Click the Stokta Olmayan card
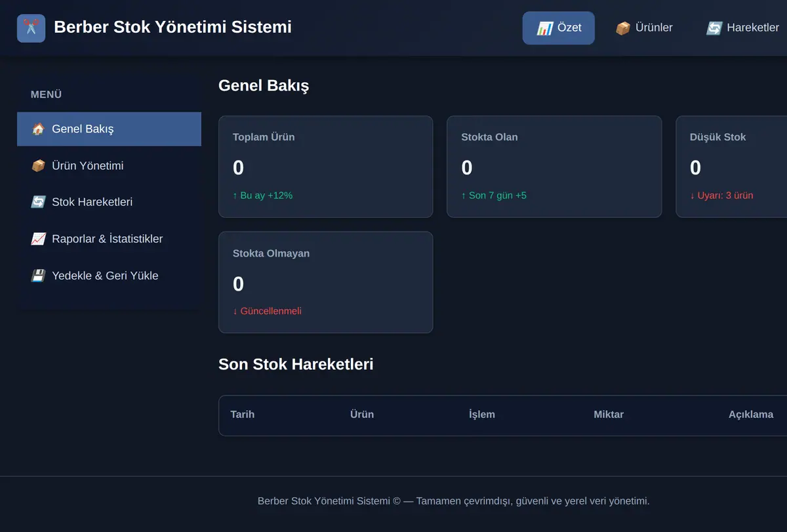This screenshot has width=787, height=532. 325,282
